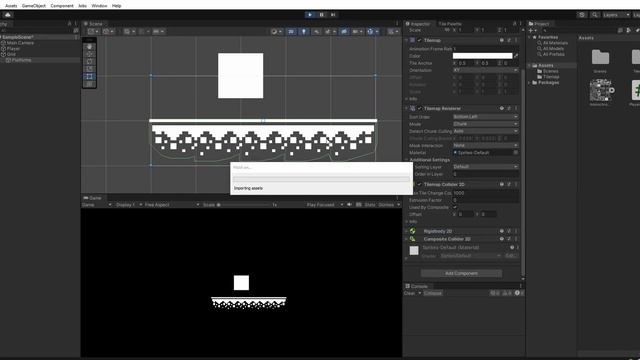Toggle Scene audio icon
Screen dimensions: 640x360
tap(316, 31)
